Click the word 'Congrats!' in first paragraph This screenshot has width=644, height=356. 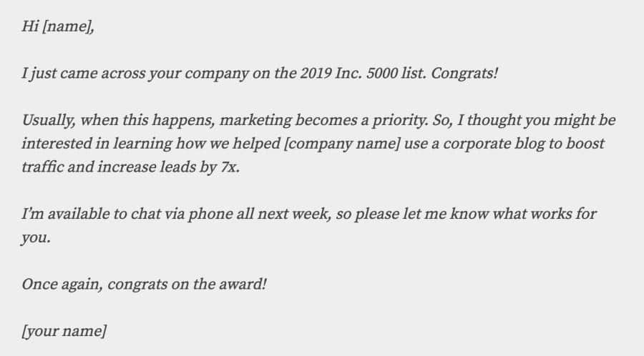pyautogui.click(x=464, y=74)
